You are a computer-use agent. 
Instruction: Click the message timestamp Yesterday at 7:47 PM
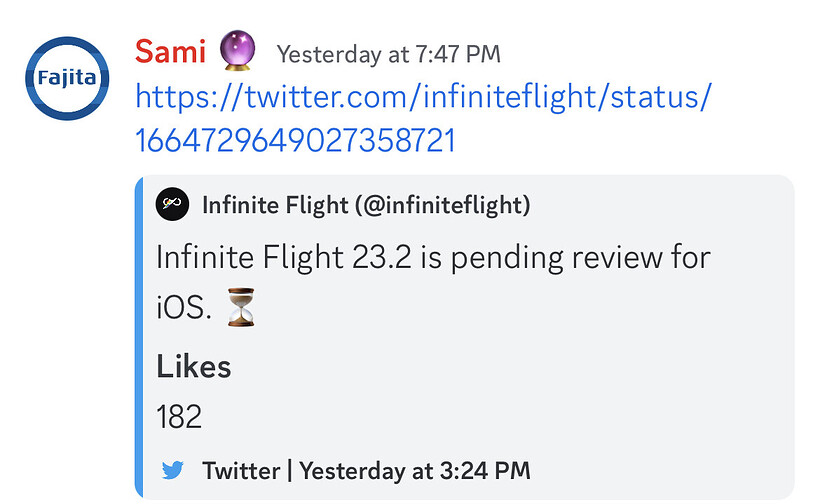pyautogui.click(x=388, y=53)
